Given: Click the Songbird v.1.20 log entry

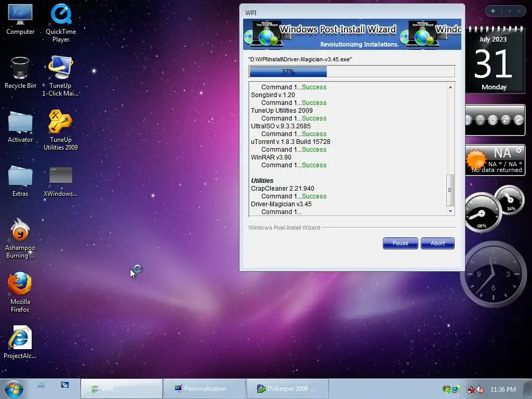Looking at the screenshot, I should [x=273, y=95].
